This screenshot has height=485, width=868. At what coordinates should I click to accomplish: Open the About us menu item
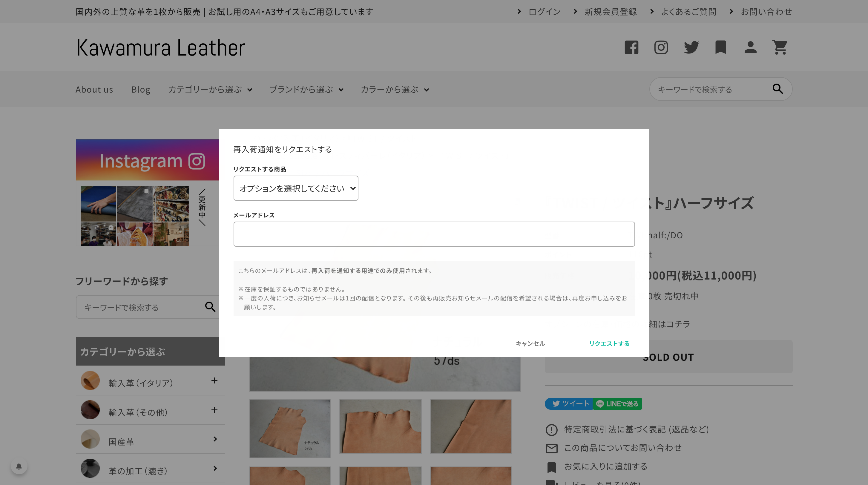point(94,90)
